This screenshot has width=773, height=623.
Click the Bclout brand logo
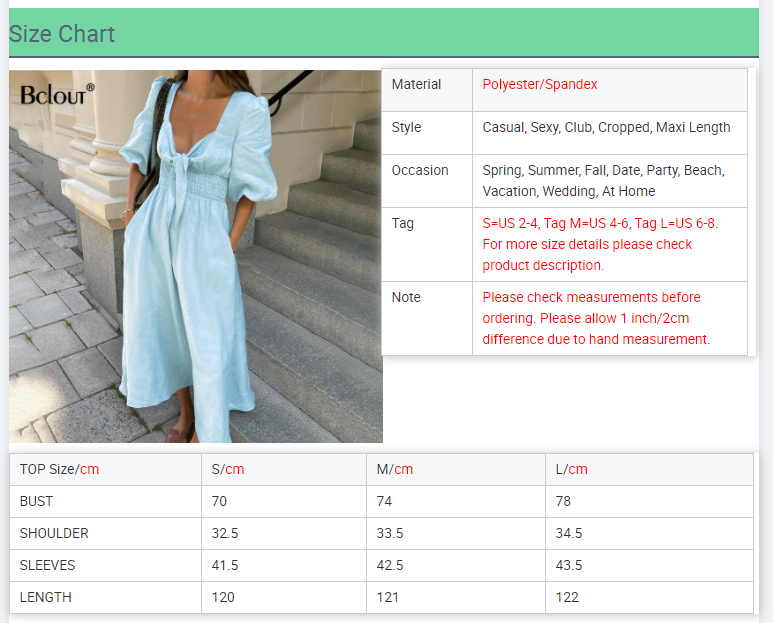(57, 95)
